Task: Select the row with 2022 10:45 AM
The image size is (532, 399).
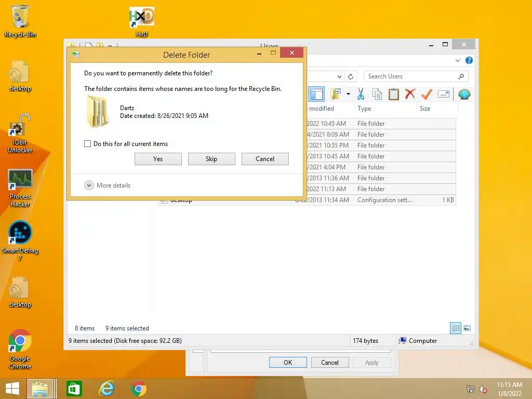Action: (381, 124)
